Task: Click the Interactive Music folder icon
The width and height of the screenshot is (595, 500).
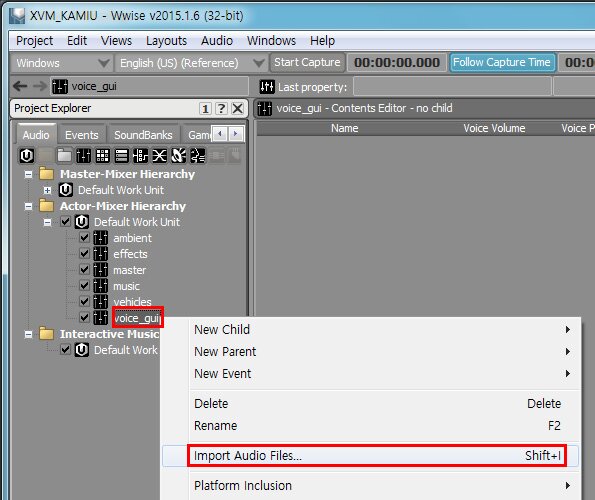Action: (x=47, y=334)
